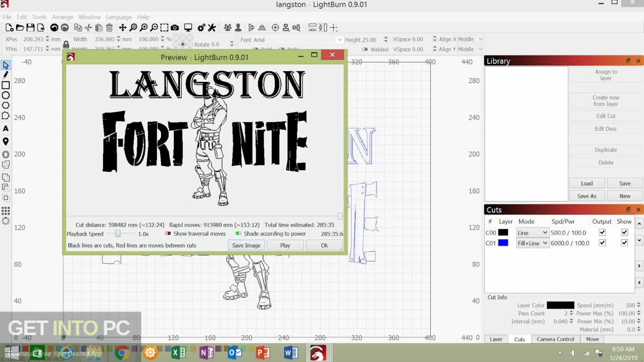Choose the Ellipse tool
644x362 pixels.
coord(5,95)
